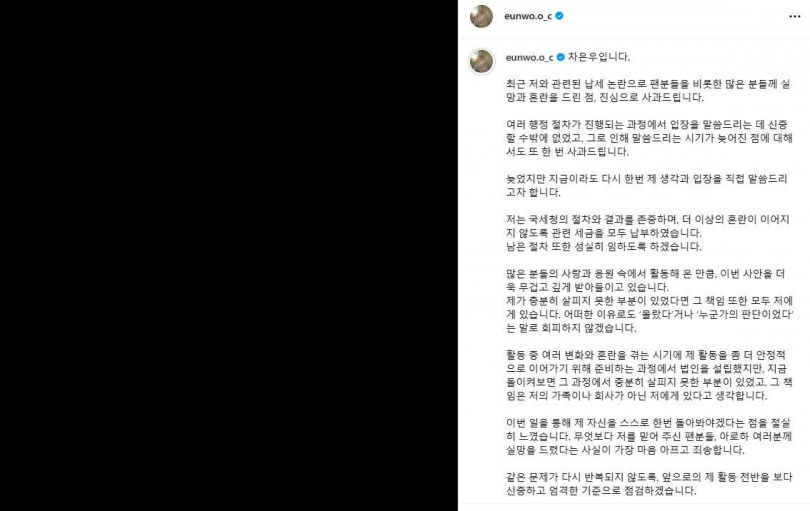Click the line ending with 점검하겠습니다
Viewport: 810px width, 511px height.
[601, 491]
